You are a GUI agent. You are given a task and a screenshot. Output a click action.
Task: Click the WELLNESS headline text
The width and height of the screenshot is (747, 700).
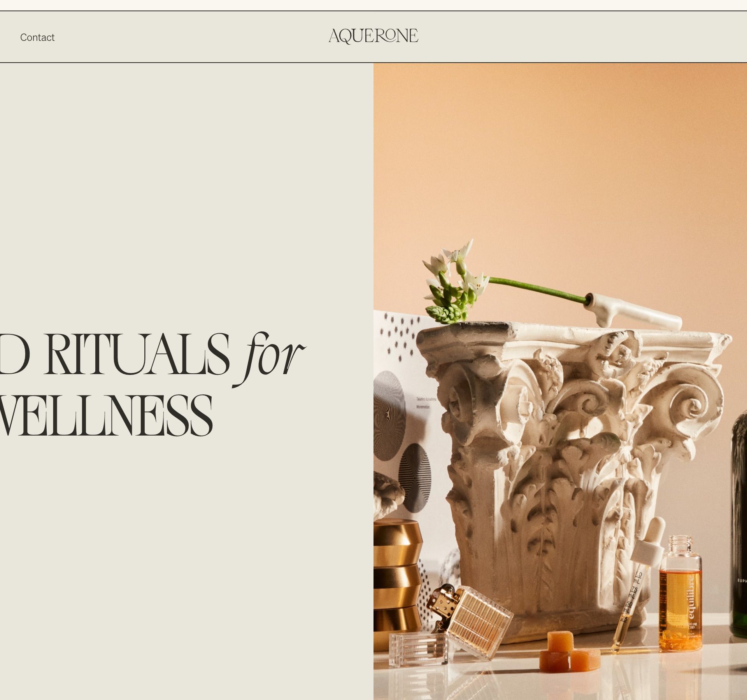point(105,415)
